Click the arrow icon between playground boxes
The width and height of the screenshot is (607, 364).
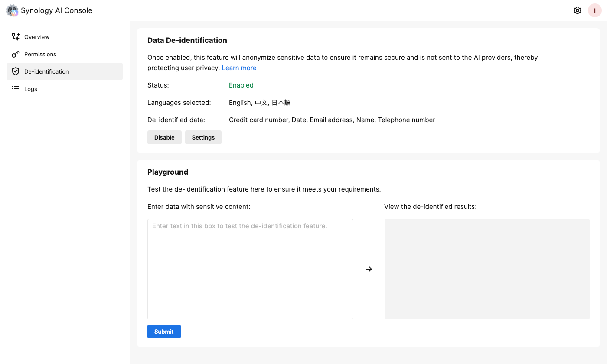click(369, 269)
